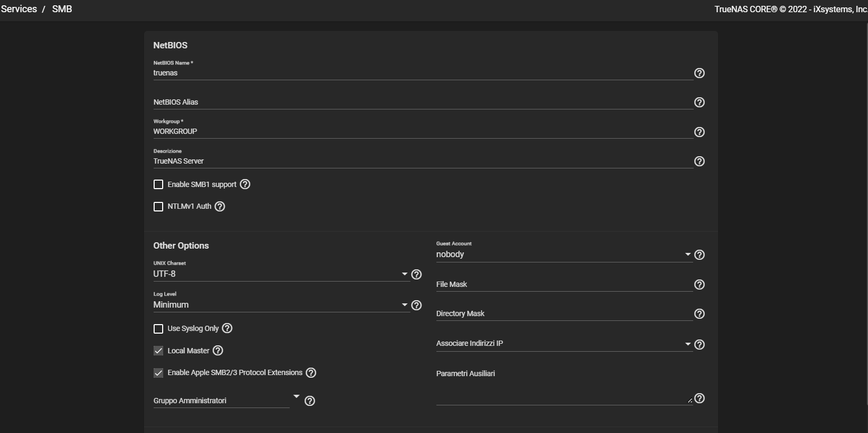The width and height of the screenshot is (868, 433).
Task: Show help tooltip for Workgroup
Action: point(700,132)
